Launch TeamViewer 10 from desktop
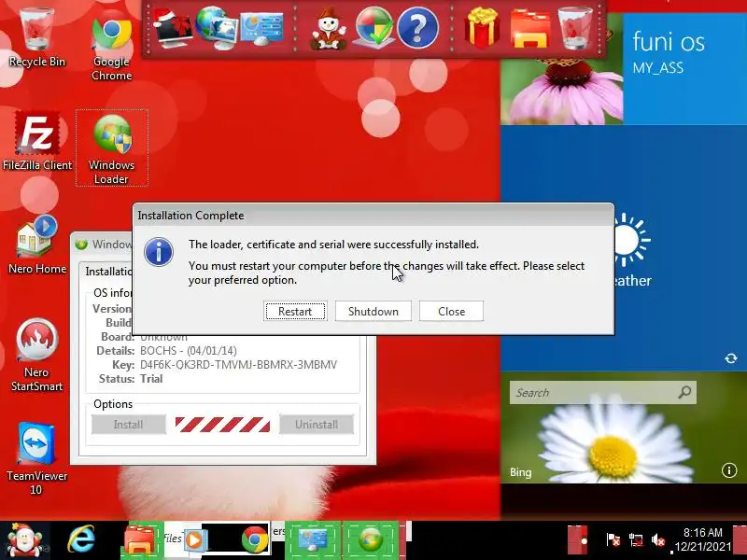Screen dimensions: 747x560 point(36,458)
